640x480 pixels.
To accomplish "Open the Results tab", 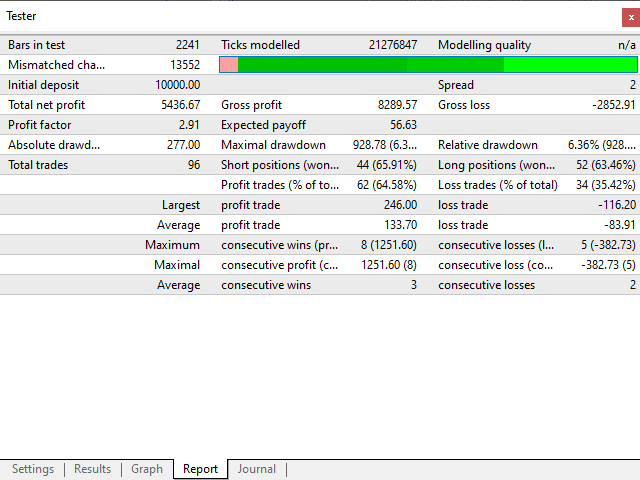I will (x=93, y=469).
